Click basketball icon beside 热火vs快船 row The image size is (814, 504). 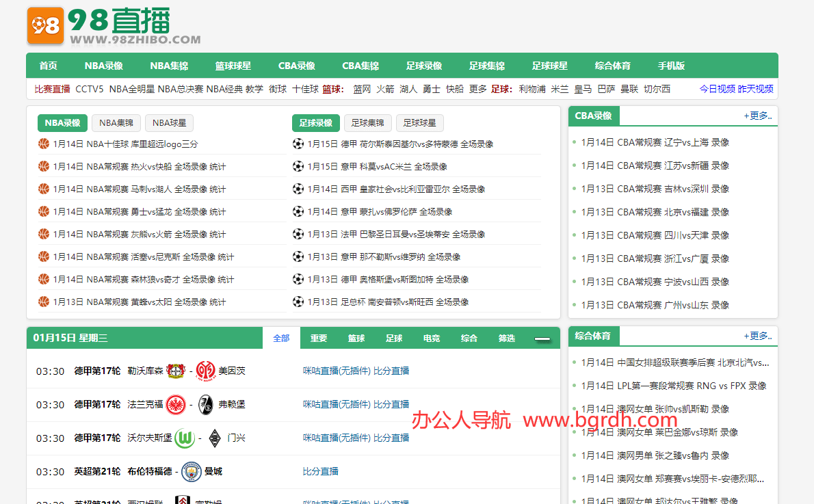[x=44, y=166]
